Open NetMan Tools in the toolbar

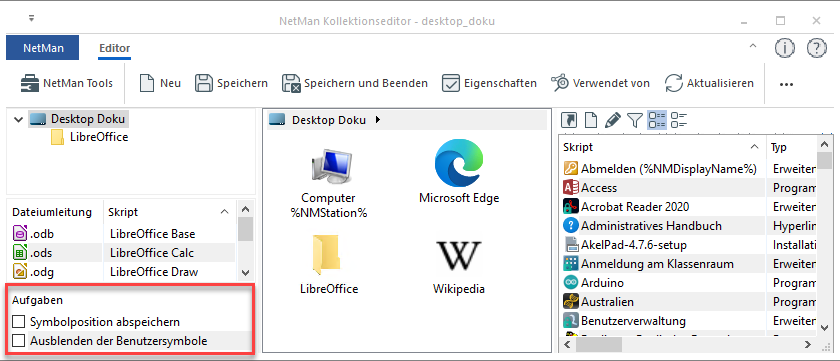tap(66, 83)
